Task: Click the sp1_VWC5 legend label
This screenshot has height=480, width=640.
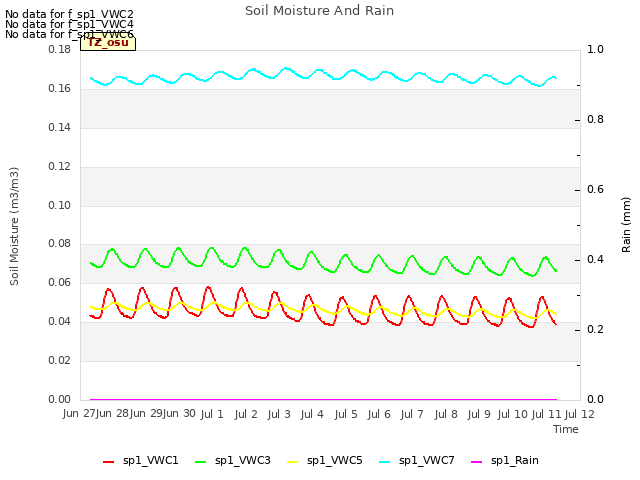Action: click(334, 460)
